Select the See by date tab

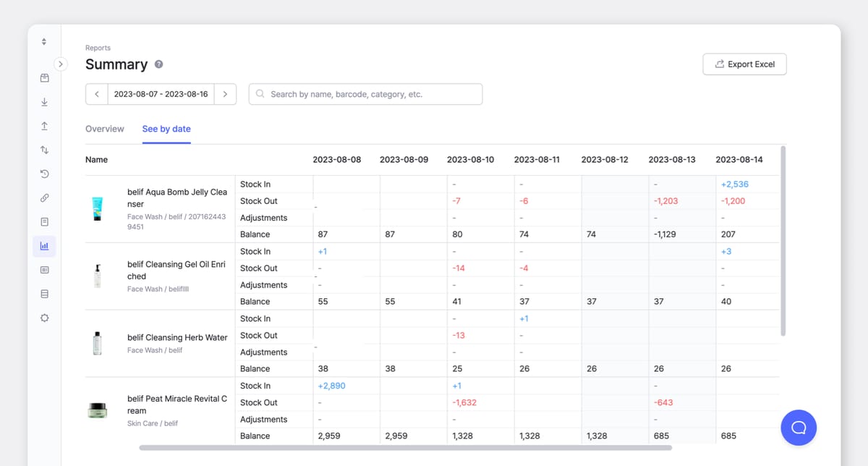166,129
